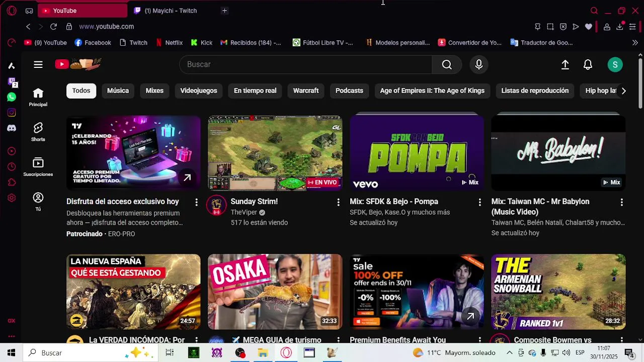The width and height of the screenshot is (644, 362).
Task: Open the account avatar 'S' menu
Action: coord(615,64)
